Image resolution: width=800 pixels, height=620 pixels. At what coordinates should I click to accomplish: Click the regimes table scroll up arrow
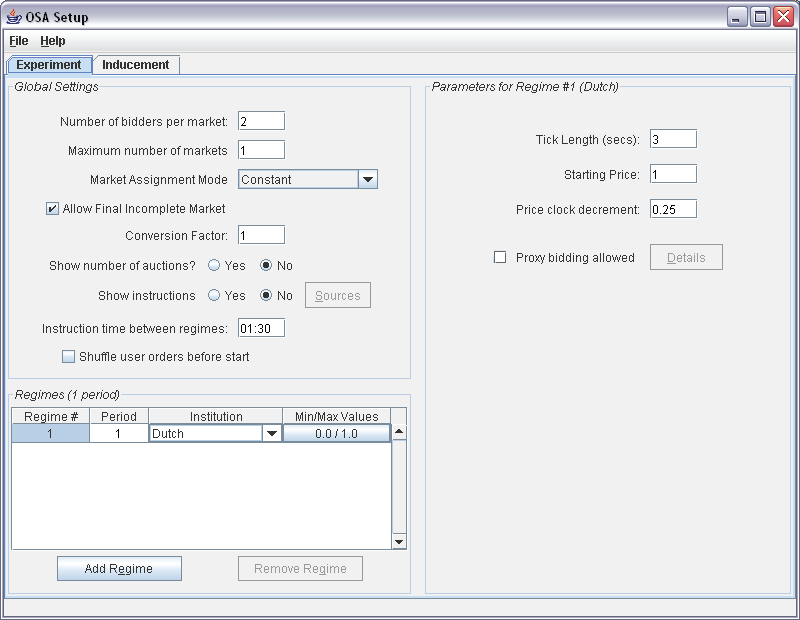399,432
